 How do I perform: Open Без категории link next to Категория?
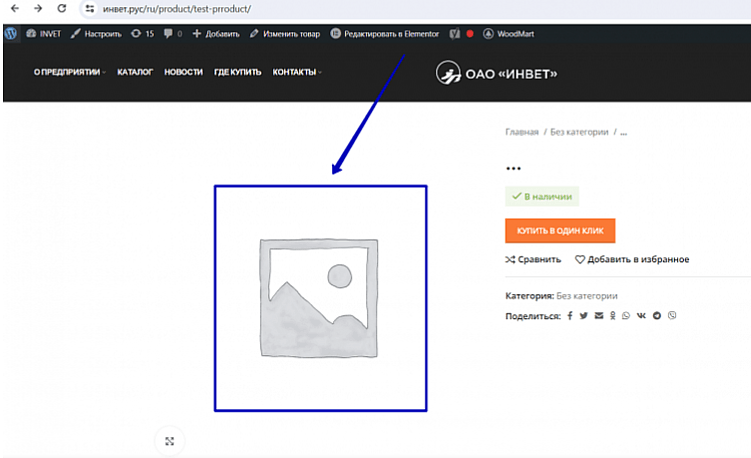click(x=587, y=296)
